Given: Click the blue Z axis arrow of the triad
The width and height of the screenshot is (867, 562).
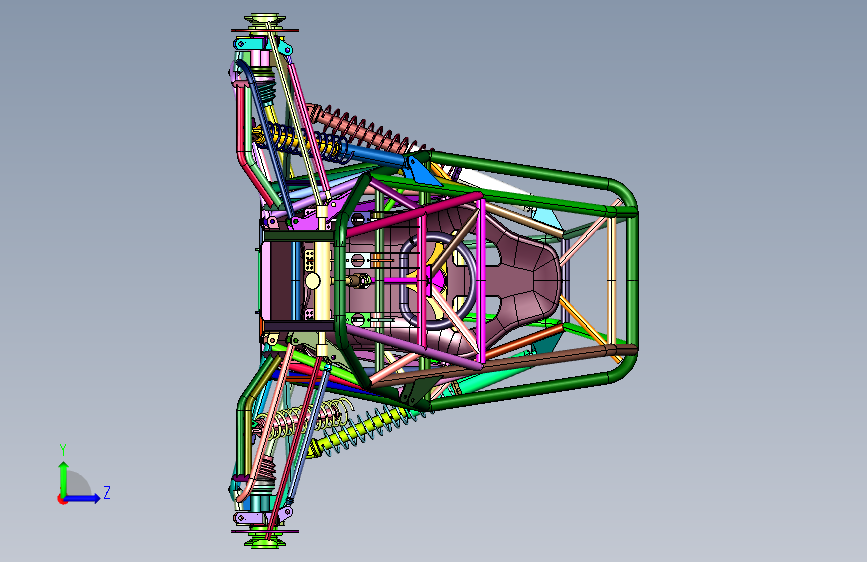Looking at the screenshot, I should click(x=83, y=498).
